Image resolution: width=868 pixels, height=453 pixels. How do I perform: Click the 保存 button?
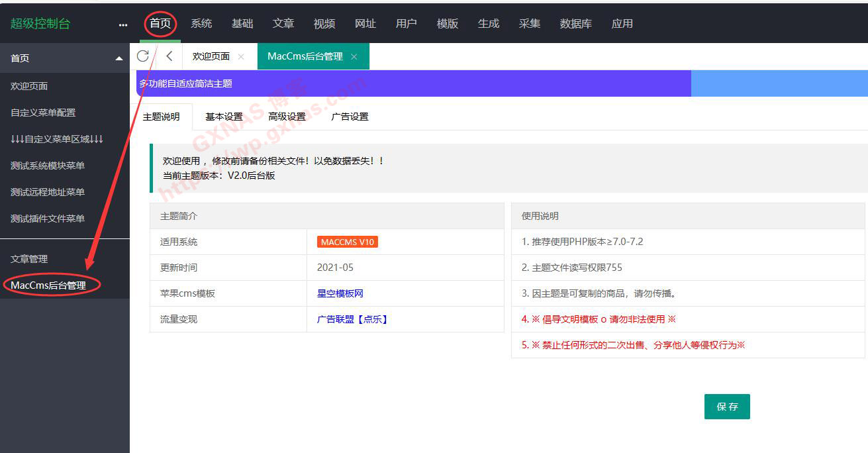[x=726, y=407]
